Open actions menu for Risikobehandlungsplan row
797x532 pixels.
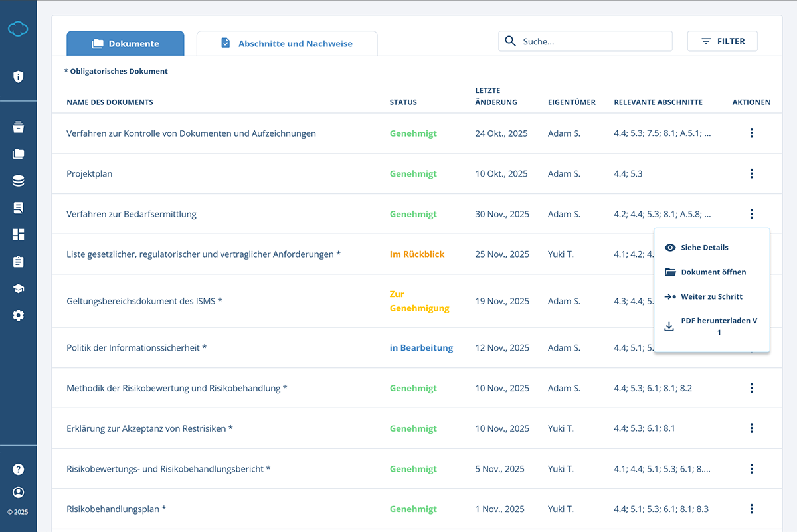point(751,509)
